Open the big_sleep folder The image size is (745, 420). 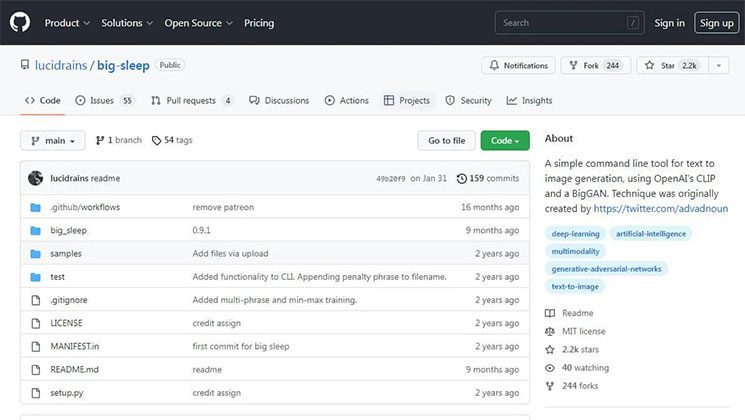68,230
